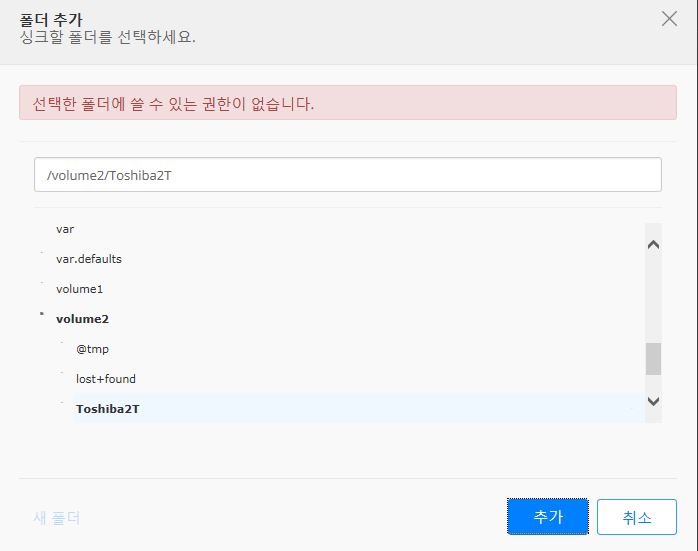Select the volume1 folder
This screenshot has height=551, width=698.
[x=79, y=289]
